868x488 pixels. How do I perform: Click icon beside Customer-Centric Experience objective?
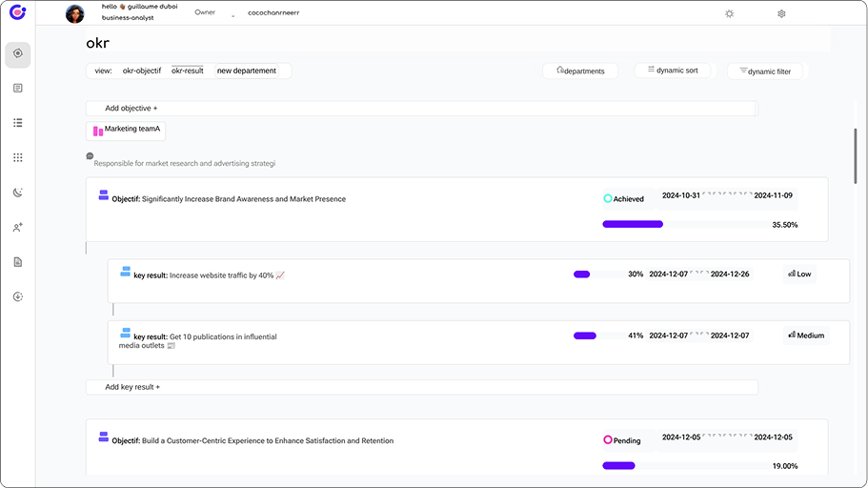104,437
